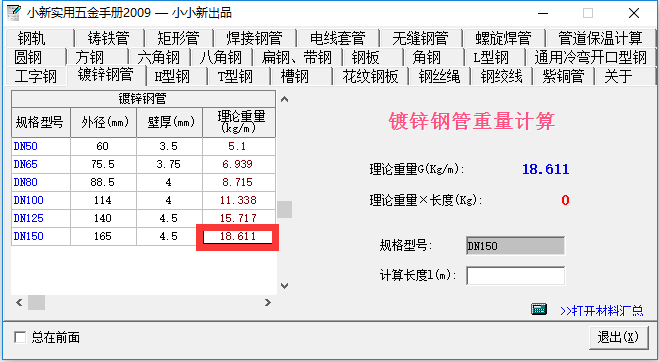This screenshot has height=362, width=660.
Task: Open the 关于 tab
Action: point(625,76)
